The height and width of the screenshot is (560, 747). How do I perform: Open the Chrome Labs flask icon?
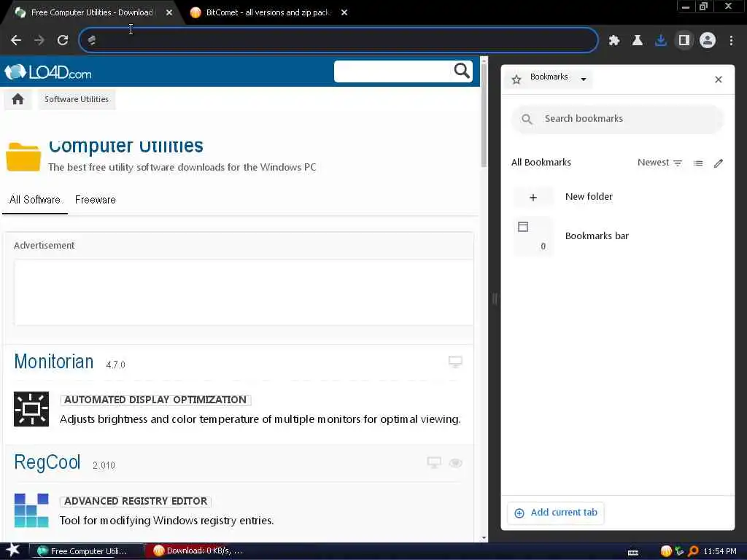tap(637, 41)
